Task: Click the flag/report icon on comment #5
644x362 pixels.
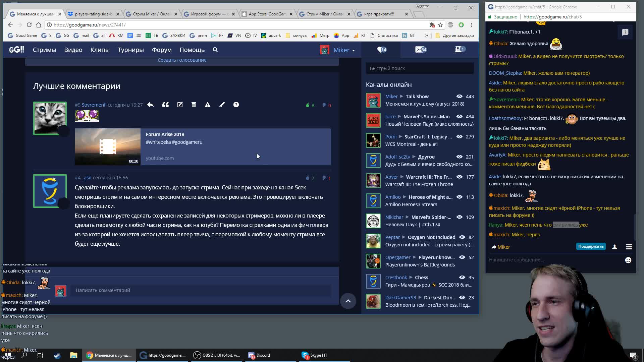Action: [x=208, y=105]
